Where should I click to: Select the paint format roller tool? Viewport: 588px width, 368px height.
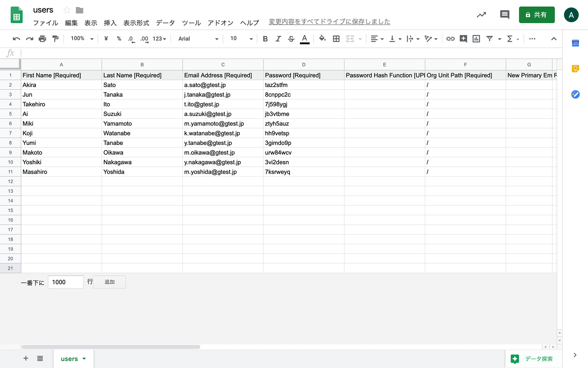coord(56,39)
